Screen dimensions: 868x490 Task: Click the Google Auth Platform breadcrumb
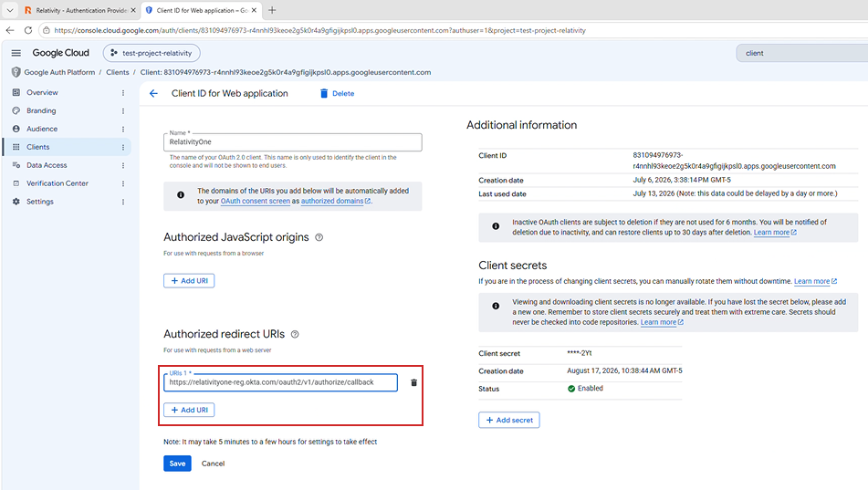[59, 72]
